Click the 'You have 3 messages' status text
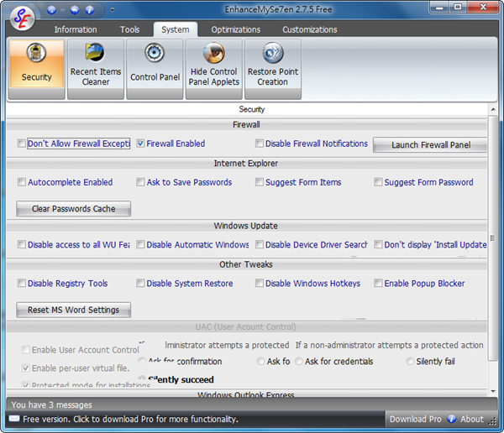The image size is (504, 433). (52, 404)
